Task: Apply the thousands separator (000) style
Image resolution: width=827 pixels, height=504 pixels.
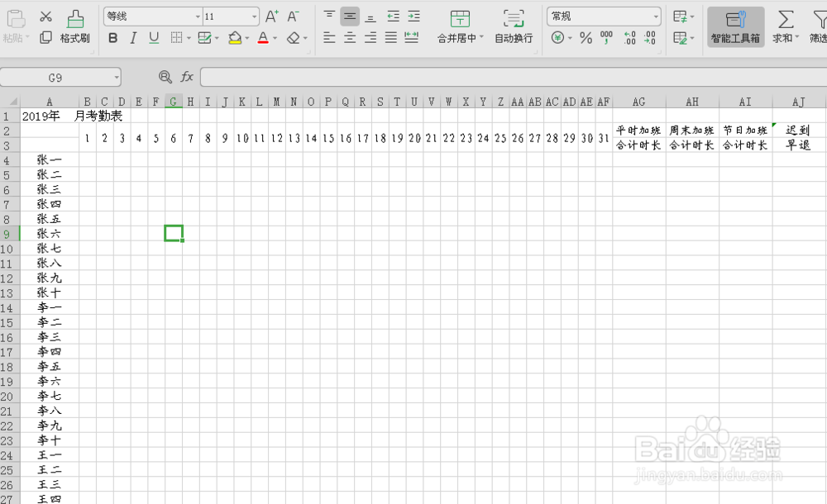Action: pyautogui.click(x=606, y=37)
